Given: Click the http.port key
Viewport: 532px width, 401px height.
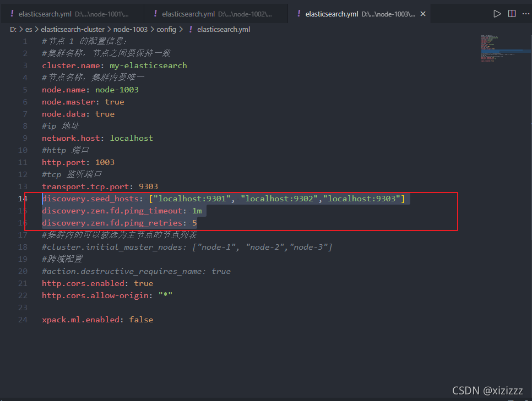Looking at the screenshot, I should [x=63, y=163].
